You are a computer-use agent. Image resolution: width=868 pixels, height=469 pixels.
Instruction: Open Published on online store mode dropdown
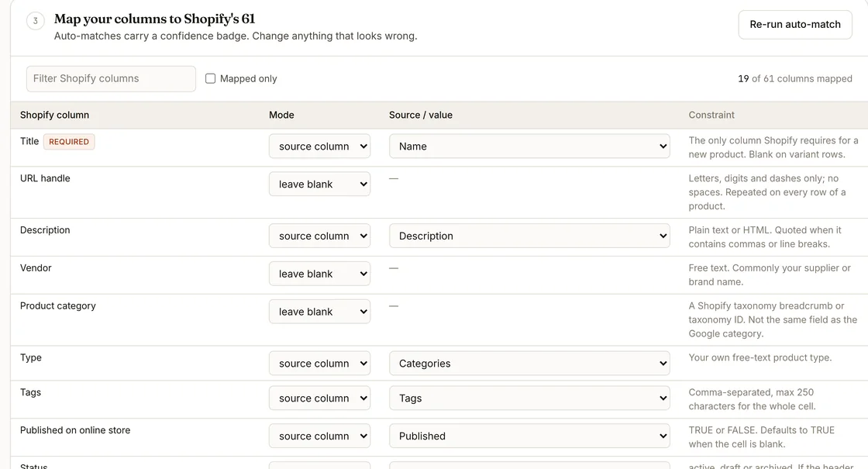319,436
